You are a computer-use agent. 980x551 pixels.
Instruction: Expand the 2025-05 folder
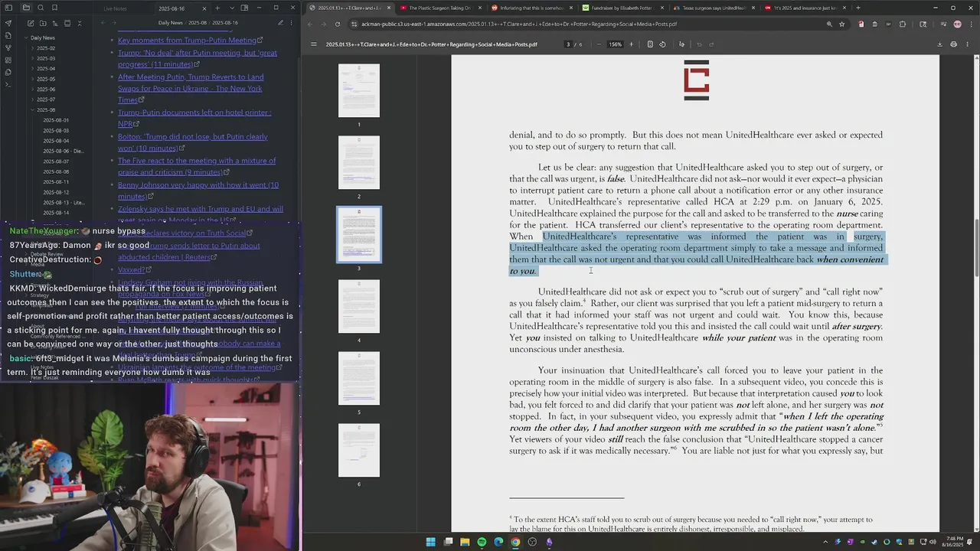31,79
